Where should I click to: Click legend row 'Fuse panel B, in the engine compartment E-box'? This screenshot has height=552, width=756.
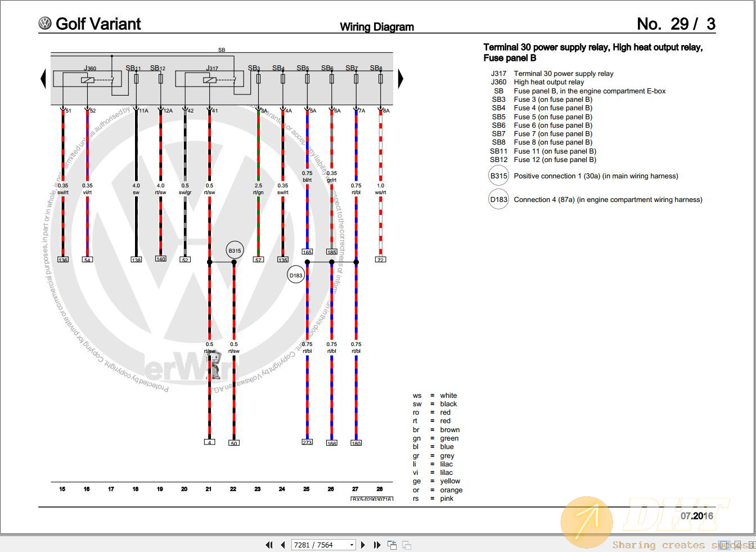click(579, 91)
